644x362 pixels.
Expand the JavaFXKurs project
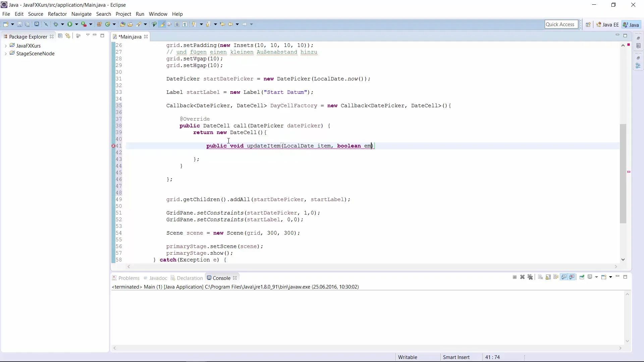tap(6, 46)
